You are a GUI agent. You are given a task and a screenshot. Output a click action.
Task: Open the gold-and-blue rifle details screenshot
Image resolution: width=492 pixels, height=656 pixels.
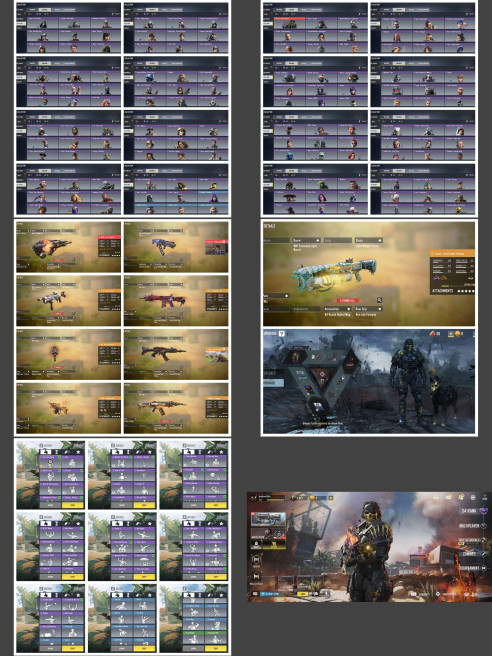click(x=176, y=408)
